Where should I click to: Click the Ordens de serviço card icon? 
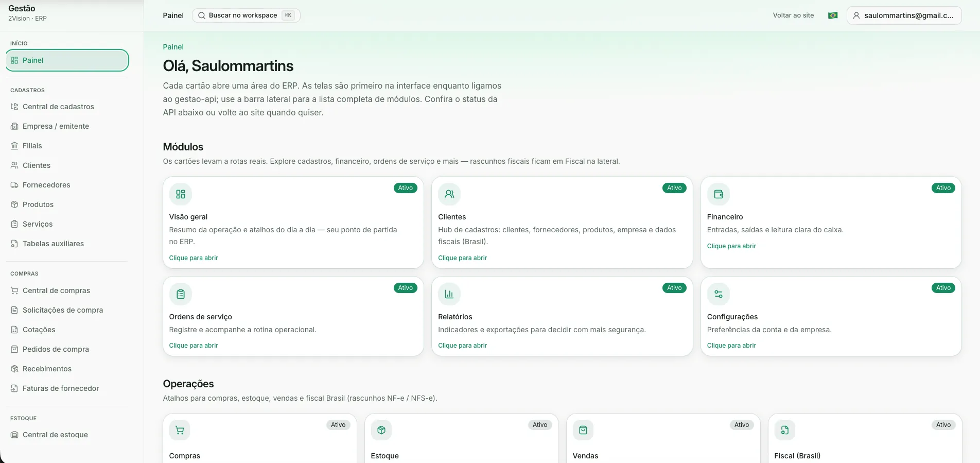(x=181, y=294)
